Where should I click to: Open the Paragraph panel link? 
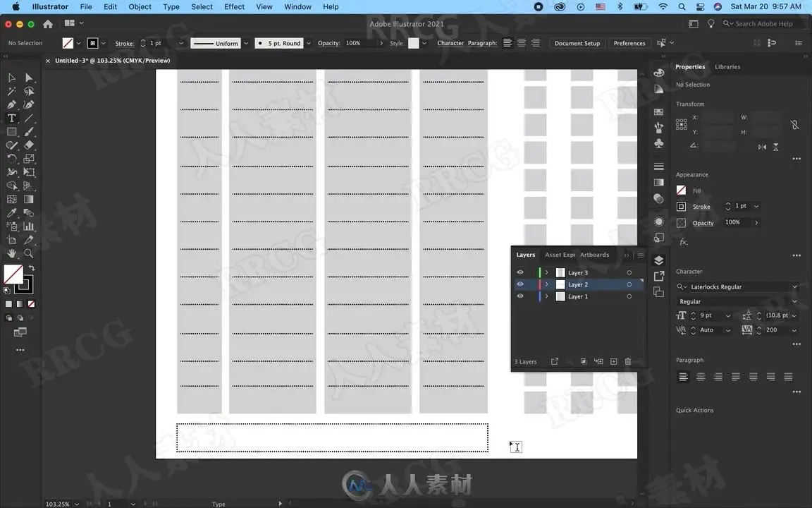[x=482, y=43]
